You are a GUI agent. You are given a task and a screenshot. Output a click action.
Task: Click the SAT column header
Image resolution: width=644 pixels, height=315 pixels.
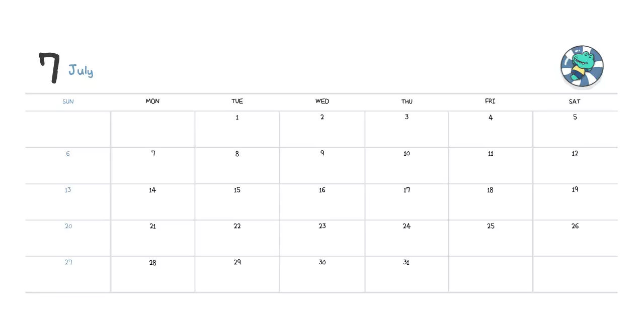point(575,101)
